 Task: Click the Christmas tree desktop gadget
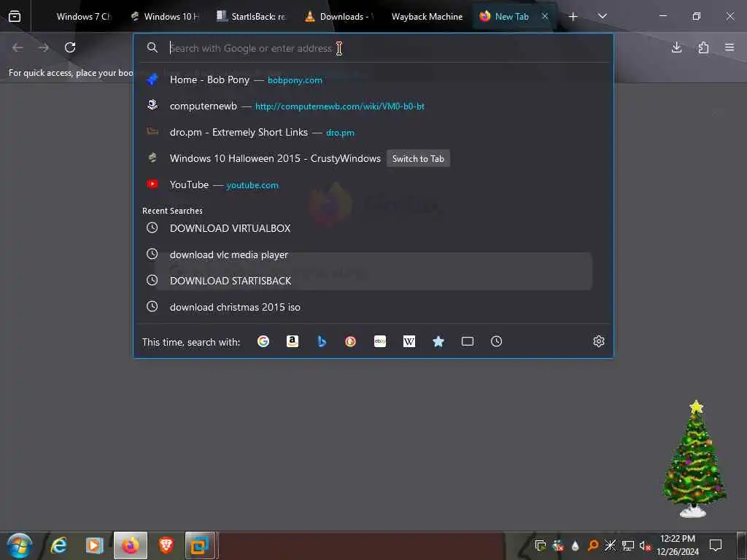point(694,459)
